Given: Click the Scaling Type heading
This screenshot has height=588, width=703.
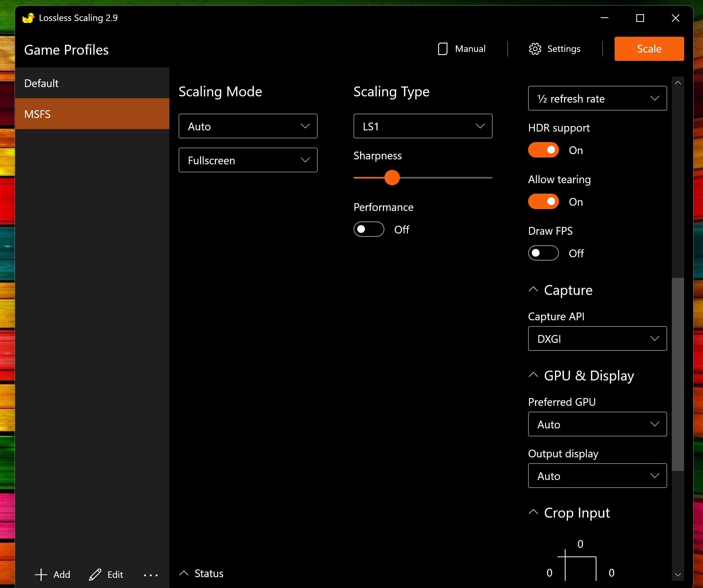Looking at the screenshot, I should [x=391, y=92].
